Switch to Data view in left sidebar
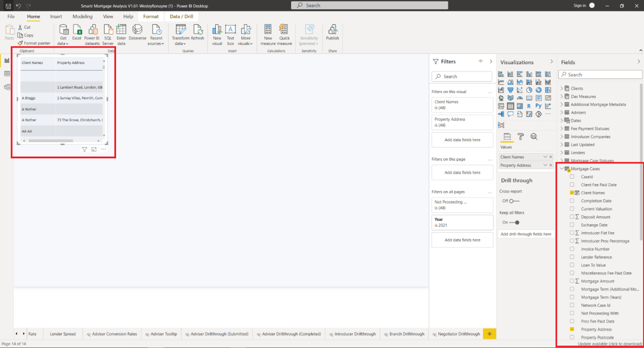The image size is (644, 348). point(7,74)
